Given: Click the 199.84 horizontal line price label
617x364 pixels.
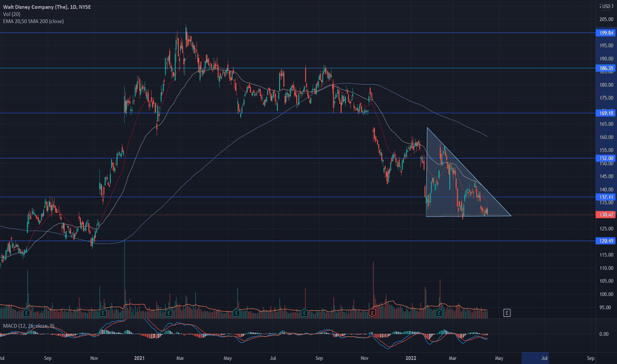Looking at the screenshot, I should [606, 33].
